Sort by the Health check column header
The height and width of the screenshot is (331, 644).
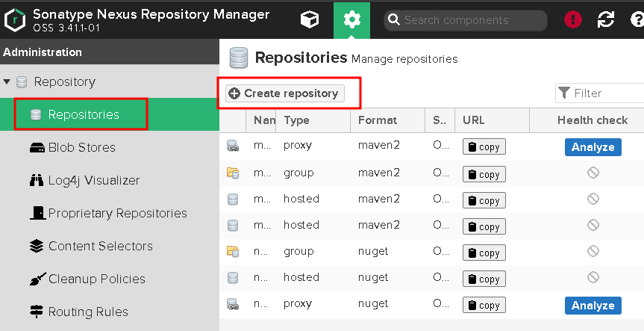[x=587, y=120]
